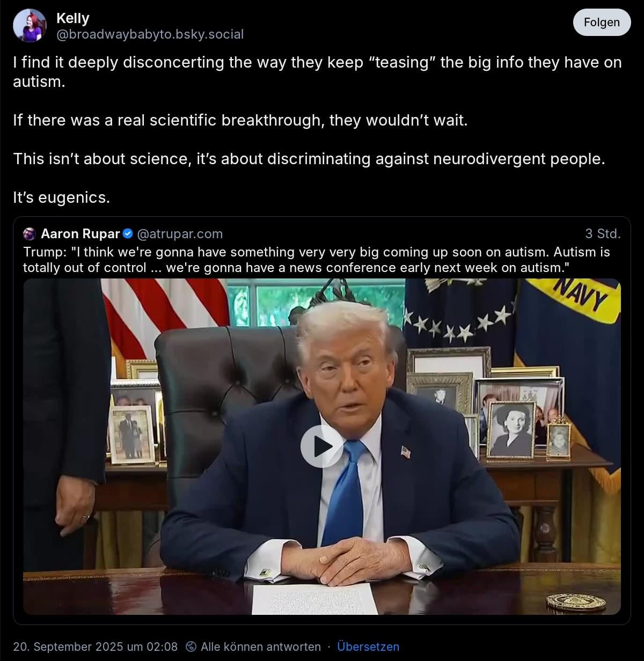The height and width of the screenshot is (661, 644).
Task: Follow Kelly with the Folgen button
Action: pos(602,23)
